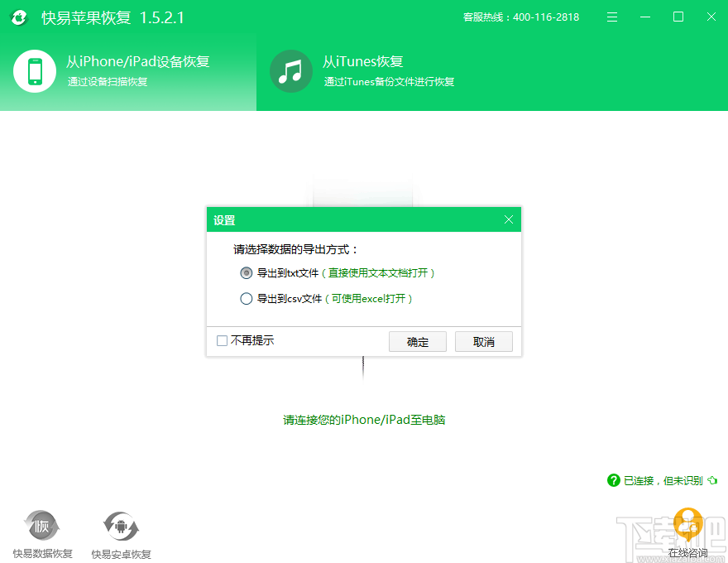Click the 客服热线 400-116-2818 text
Image resolution: width=728 pixels, height=563 pixels.
point(521,17)
